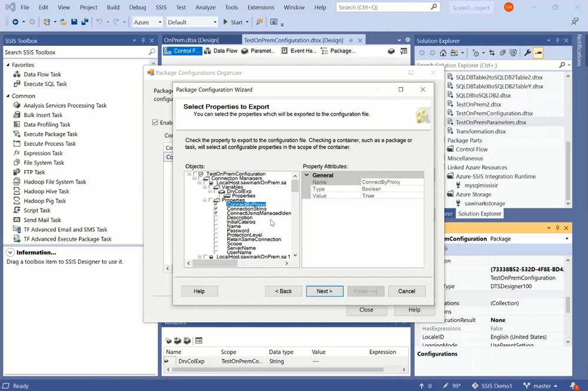Check the UserName property checkbox
The height and width of the screenshot is (391, 588).
pyautogui.click(x=215, y=253)
